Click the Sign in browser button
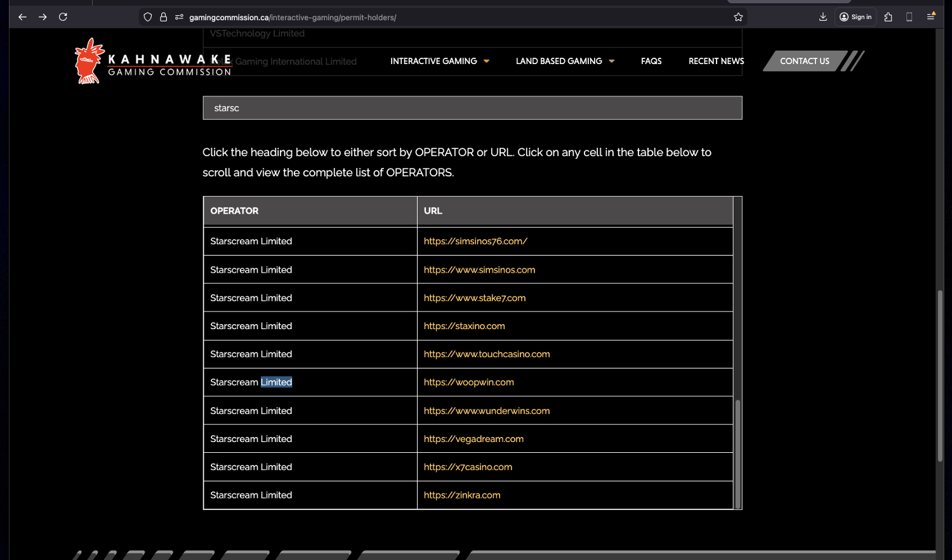 click(x=856, y=17)
